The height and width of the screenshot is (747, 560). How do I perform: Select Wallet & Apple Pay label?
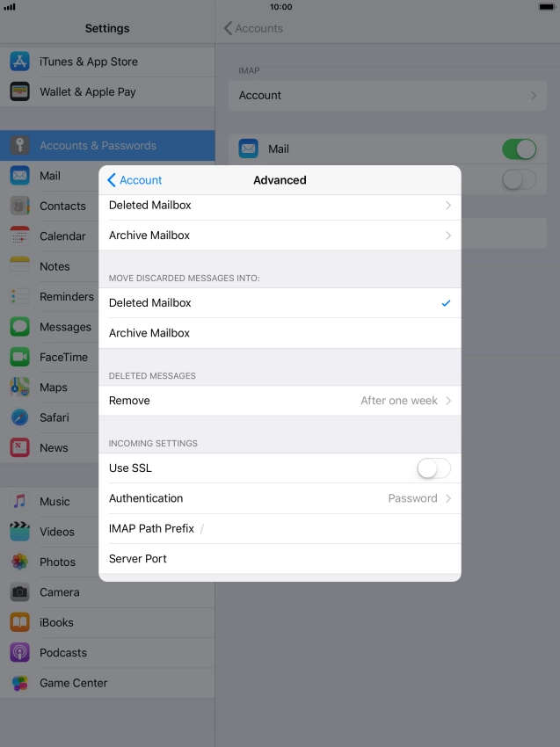click(x=88, y=92)
